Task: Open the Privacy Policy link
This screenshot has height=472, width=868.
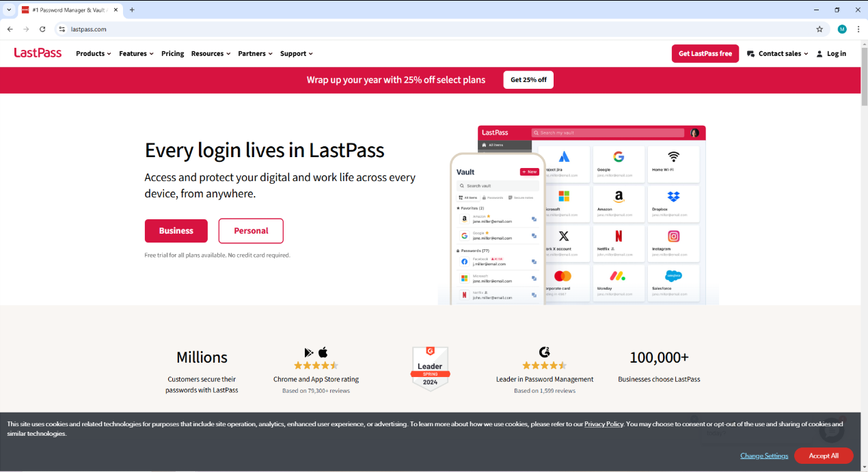Action: tap(603, 424)
